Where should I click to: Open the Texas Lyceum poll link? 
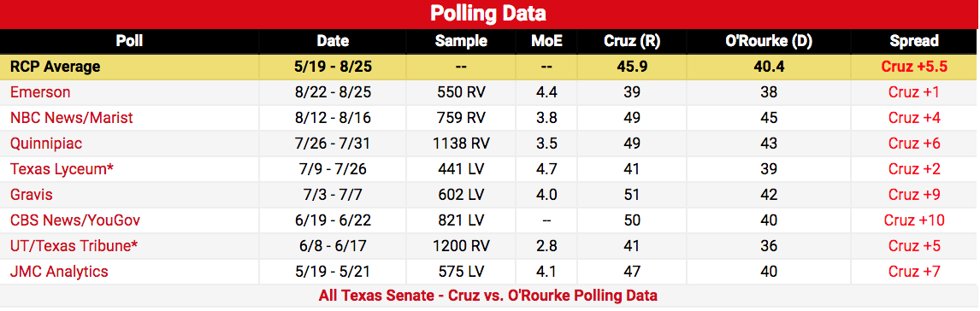click(x=62, y=169)
